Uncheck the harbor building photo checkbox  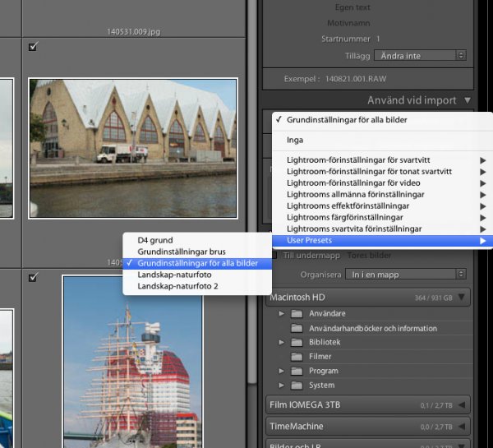33,47
